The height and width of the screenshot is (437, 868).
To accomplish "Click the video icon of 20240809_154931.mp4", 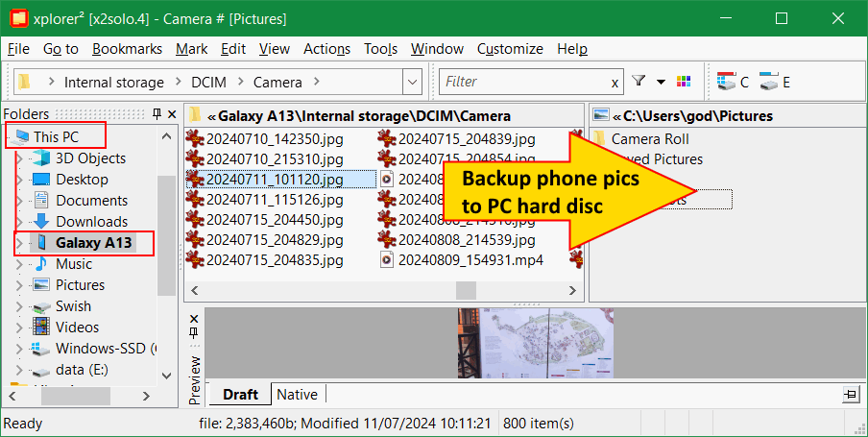I will point(387,259).
